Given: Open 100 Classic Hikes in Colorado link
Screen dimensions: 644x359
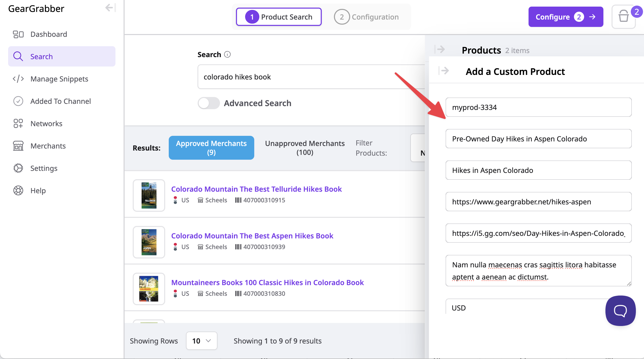Looking at the screenshot, I should 267,283.
